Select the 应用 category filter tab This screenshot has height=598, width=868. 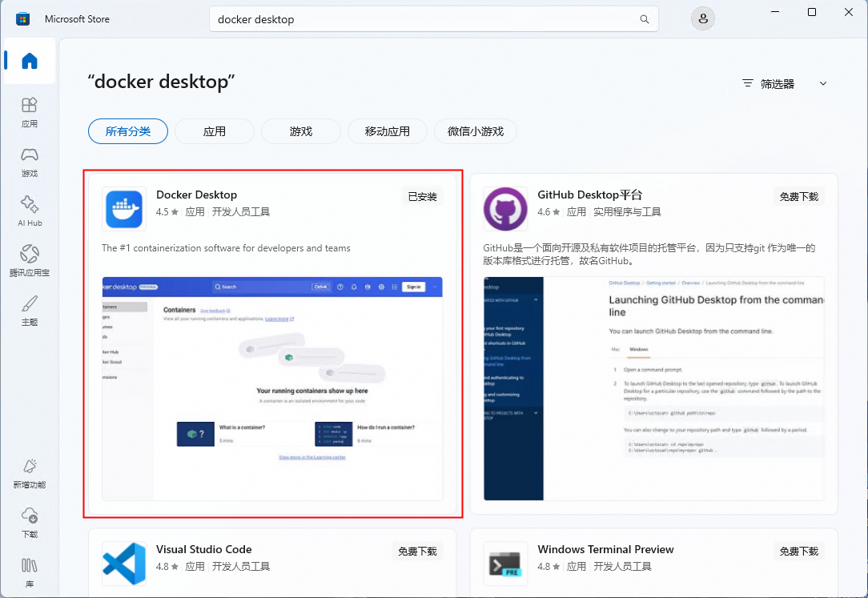215,131
